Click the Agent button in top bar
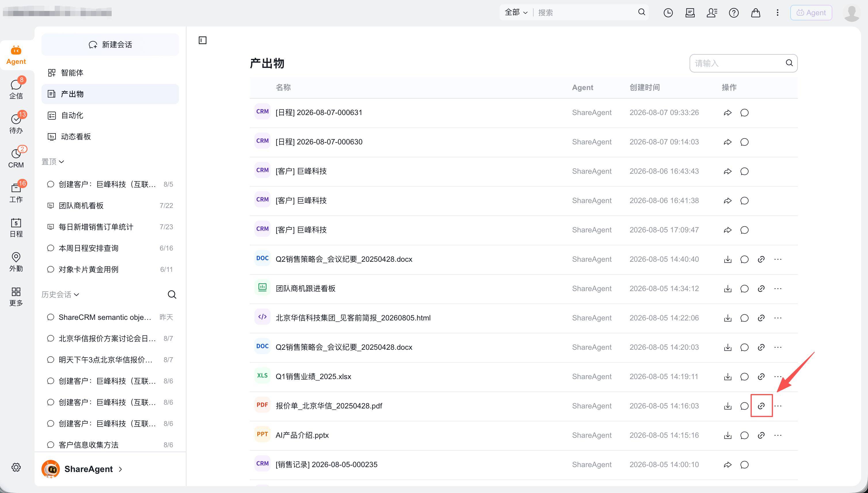The width and height of the screenshot is (868, 493). click(x=811, y=13)
